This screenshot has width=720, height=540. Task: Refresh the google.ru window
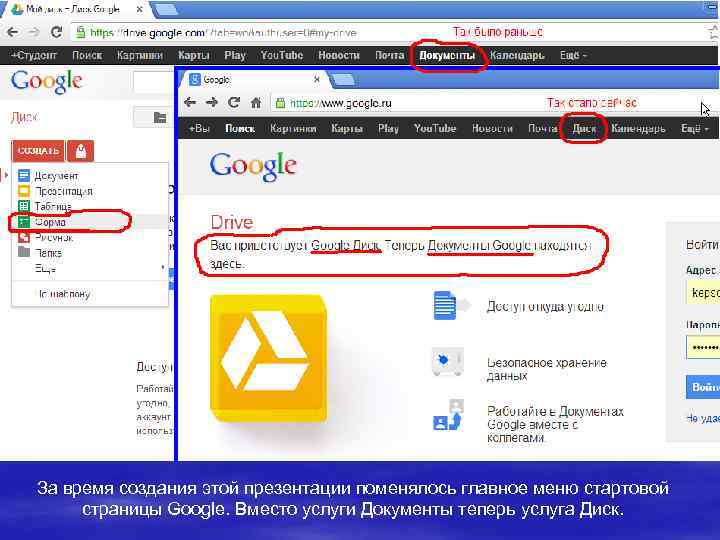(x=234, y=102)
